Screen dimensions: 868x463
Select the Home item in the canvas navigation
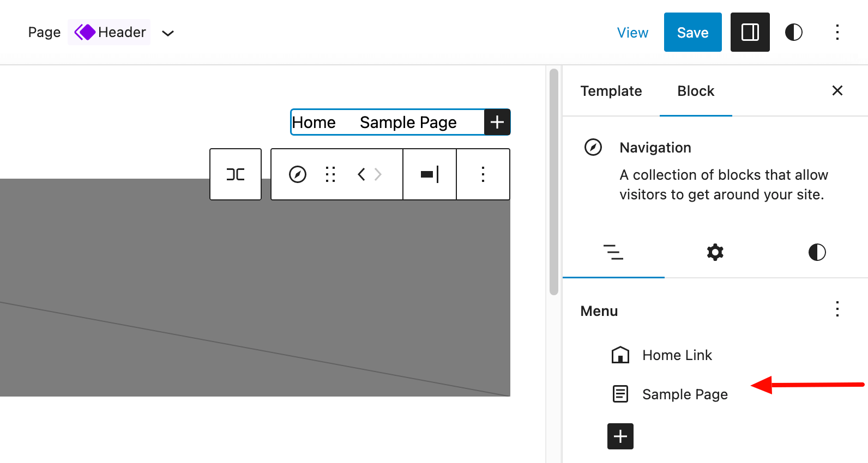314,123
